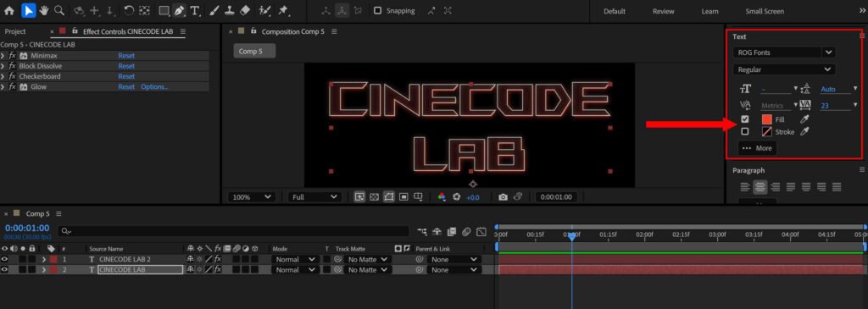This screenshot has width=868, height=309.
Task: Select the Horizontal Type tool
Action: click(x=195, y=10)
